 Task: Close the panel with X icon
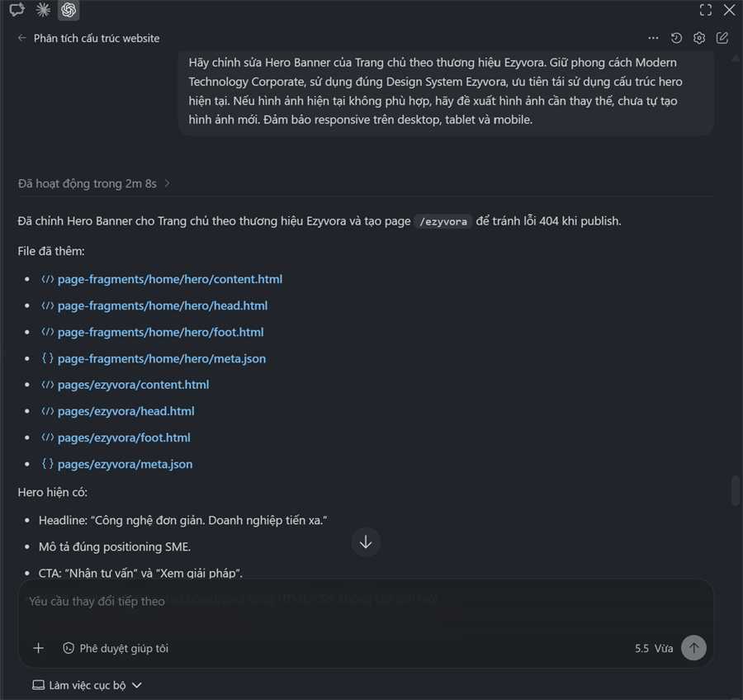tap(729, 10)
